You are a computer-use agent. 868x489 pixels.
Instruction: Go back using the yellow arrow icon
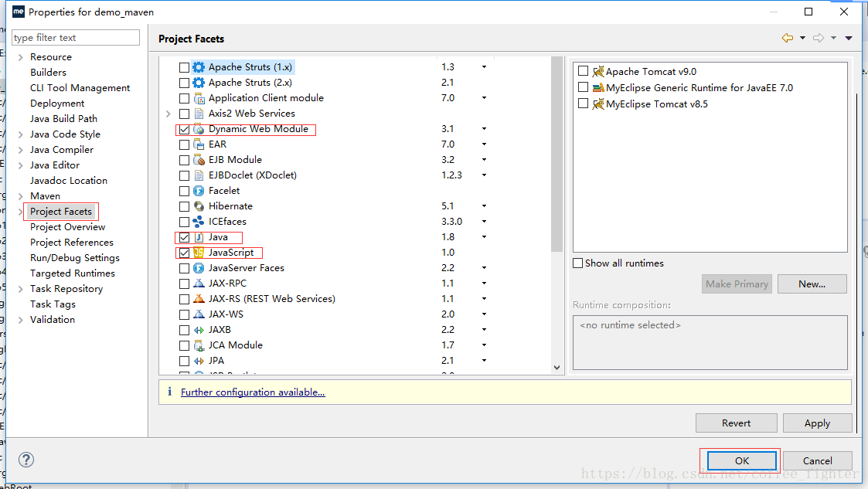click(x=787, y=38)
